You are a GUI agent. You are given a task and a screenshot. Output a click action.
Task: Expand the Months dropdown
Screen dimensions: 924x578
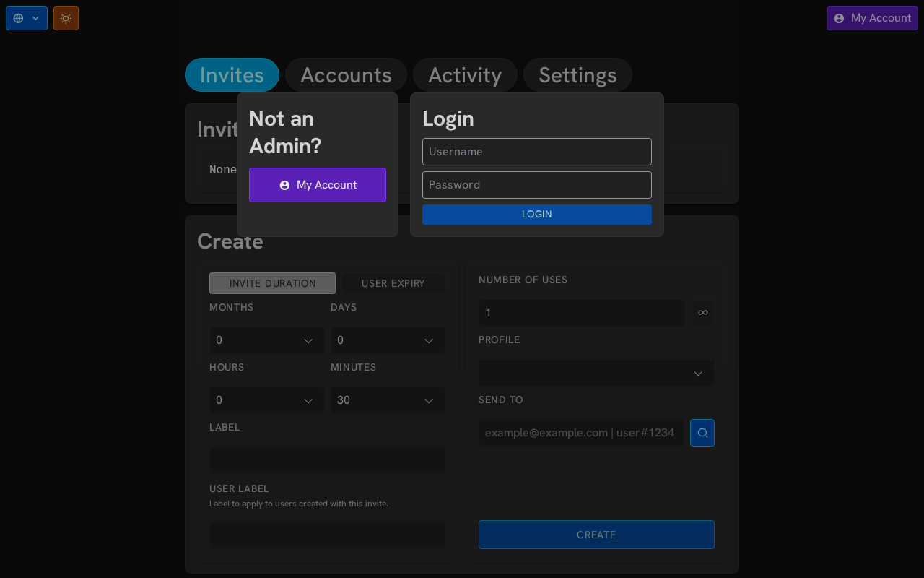coord(266,340)
